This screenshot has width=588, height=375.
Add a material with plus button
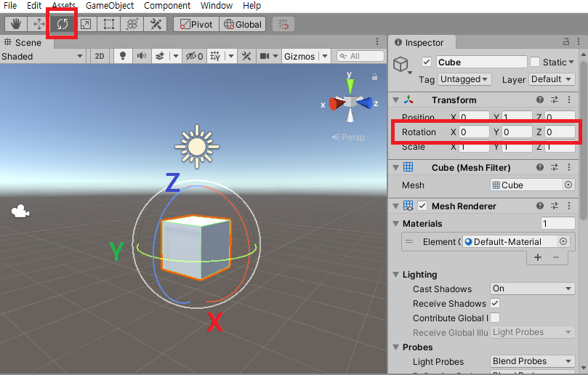[x=537, y=257]
